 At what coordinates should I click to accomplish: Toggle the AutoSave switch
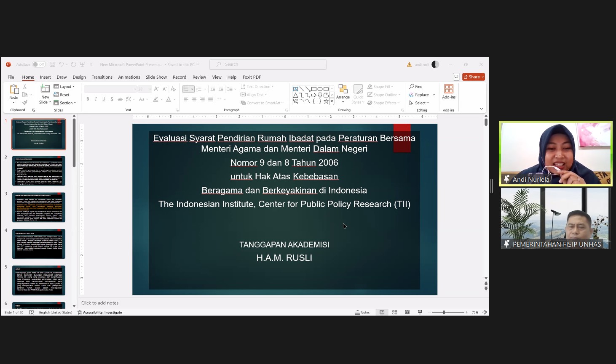39,64
